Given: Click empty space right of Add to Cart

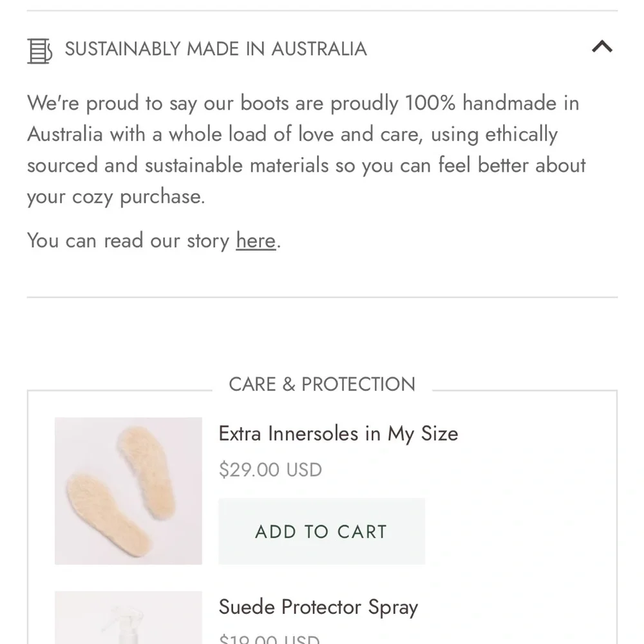Looking at the screenshot, I should click(x=515, y=531).
